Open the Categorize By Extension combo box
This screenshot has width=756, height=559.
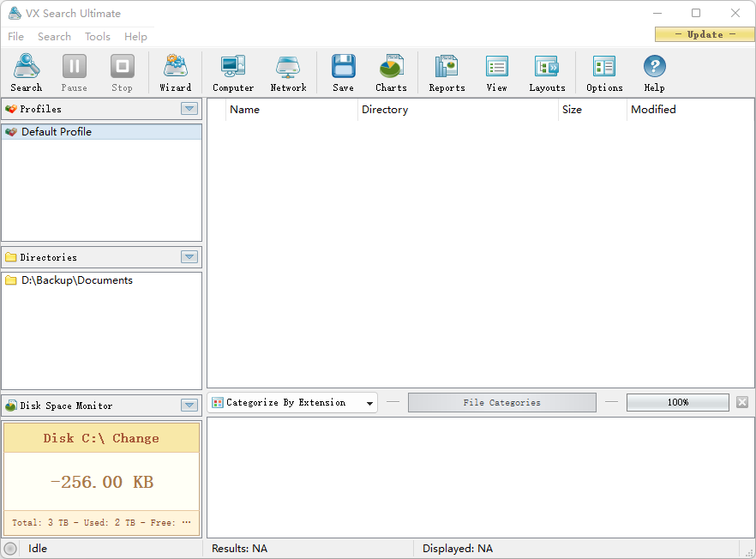(292, 403)
